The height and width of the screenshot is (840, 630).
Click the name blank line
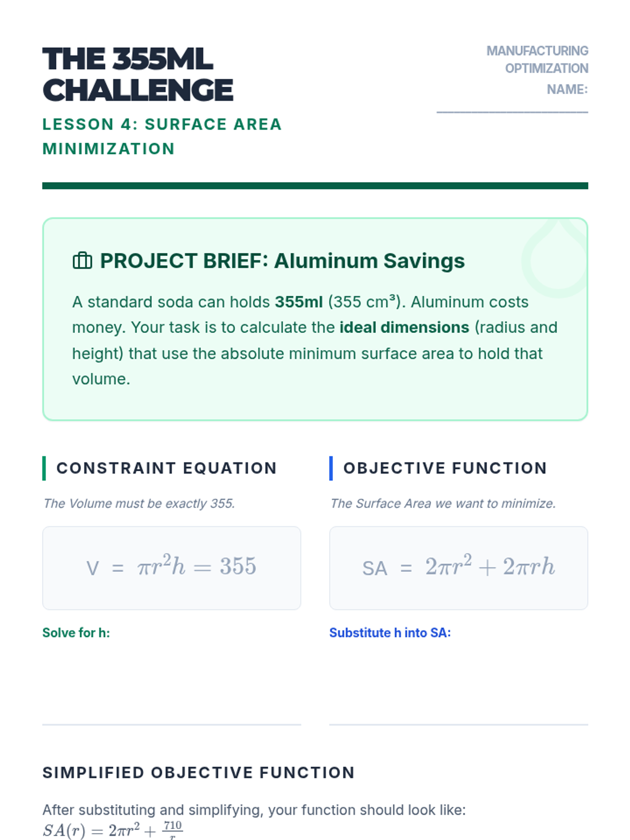[512, 112]
